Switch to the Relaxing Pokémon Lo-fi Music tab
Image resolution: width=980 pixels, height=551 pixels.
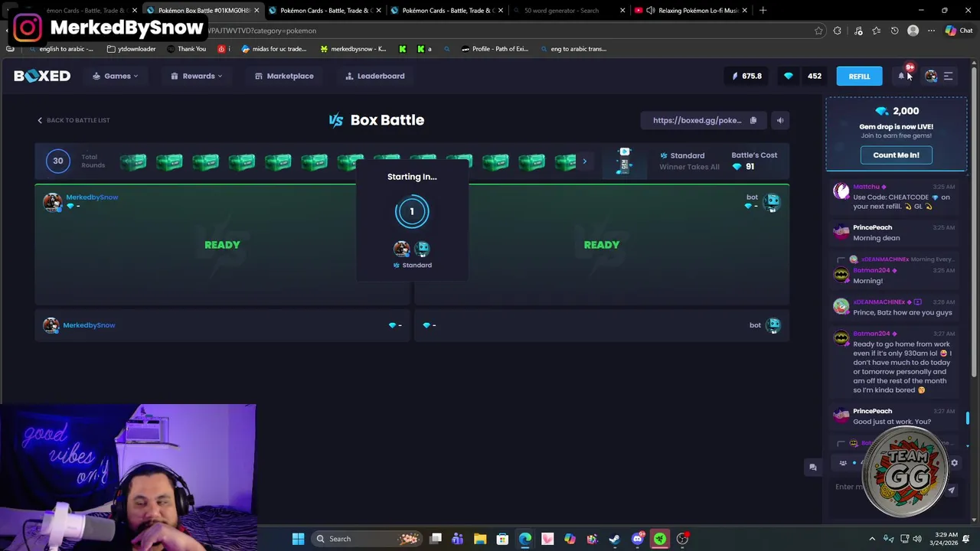click(691, 10)
